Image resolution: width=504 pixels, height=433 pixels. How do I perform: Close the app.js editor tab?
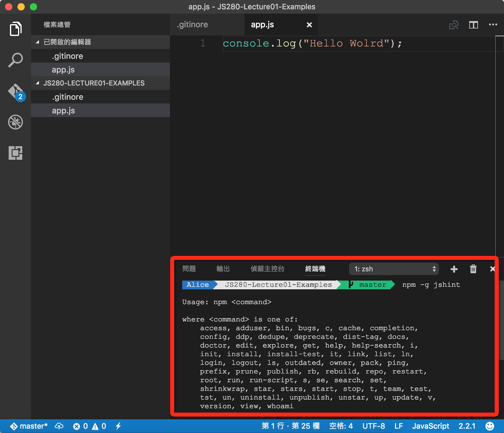309,25
